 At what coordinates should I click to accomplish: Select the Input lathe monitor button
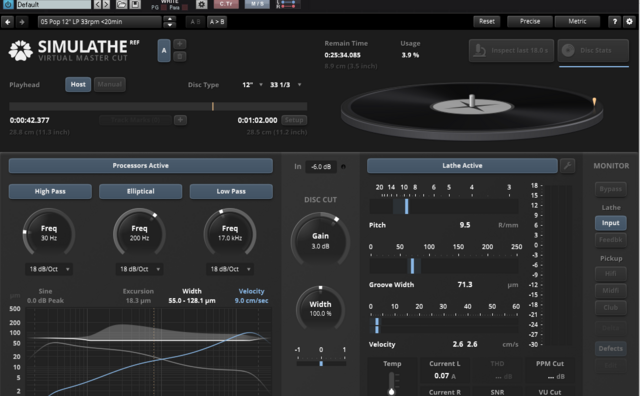(x=611, y=223)
